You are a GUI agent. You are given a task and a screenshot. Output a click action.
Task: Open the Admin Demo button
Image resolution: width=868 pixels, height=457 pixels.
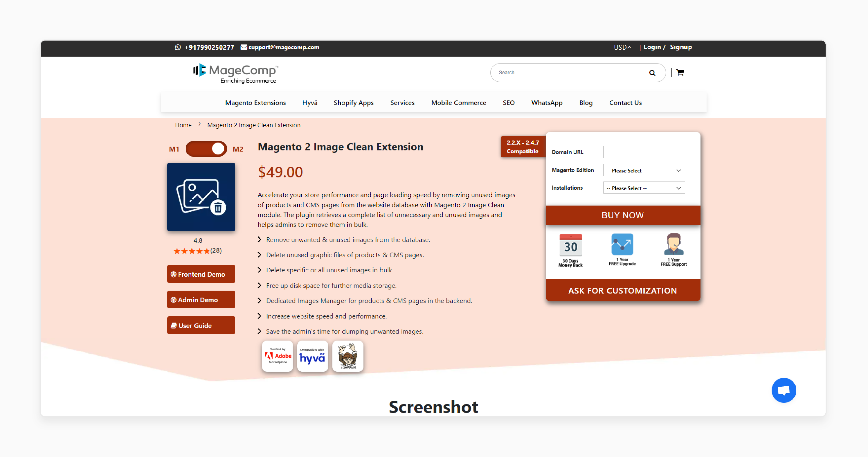(201, 300)
